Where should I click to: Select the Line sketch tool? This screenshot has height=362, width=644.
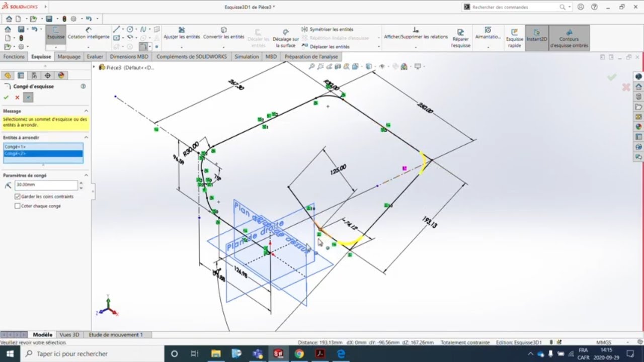(116, 30)
